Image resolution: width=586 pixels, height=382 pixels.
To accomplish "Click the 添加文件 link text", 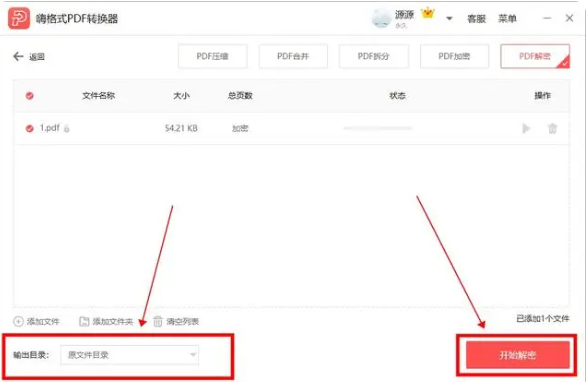I will pos(43,321).
